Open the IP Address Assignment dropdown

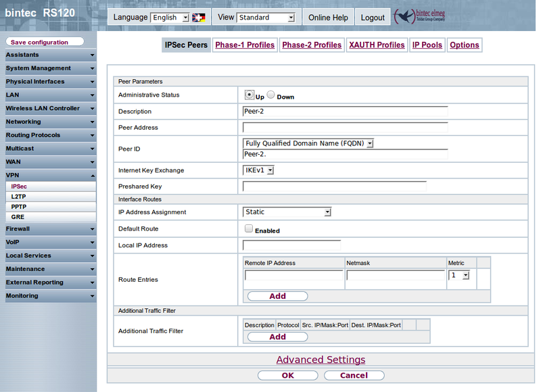287,212
